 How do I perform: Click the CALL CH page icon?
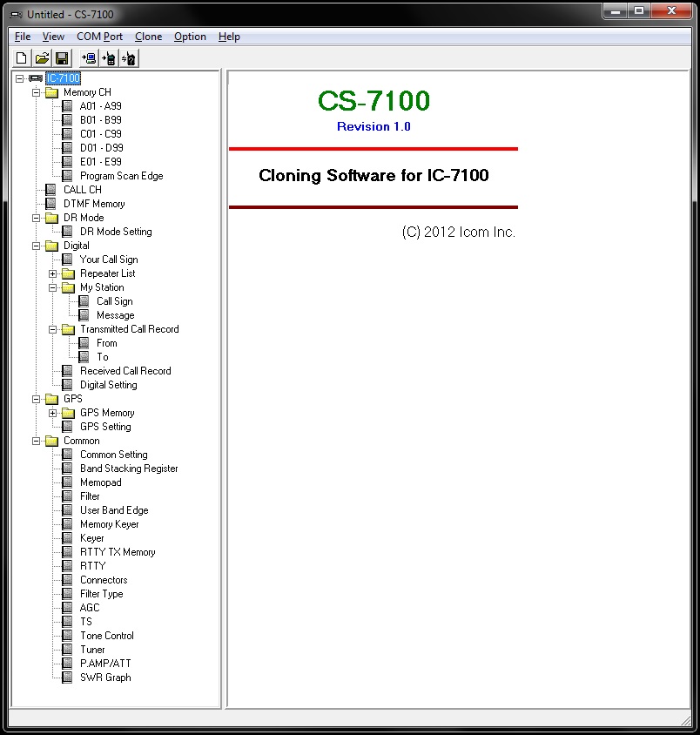50,190
